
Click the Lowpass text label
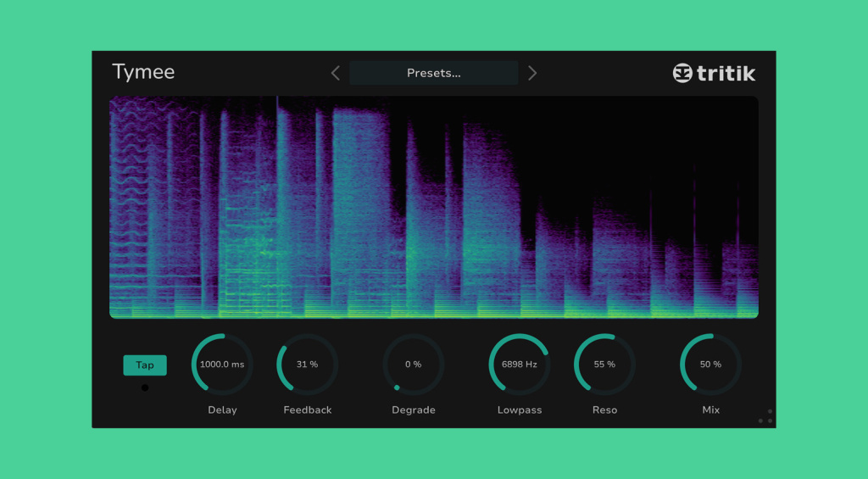[x=520, y=409]
